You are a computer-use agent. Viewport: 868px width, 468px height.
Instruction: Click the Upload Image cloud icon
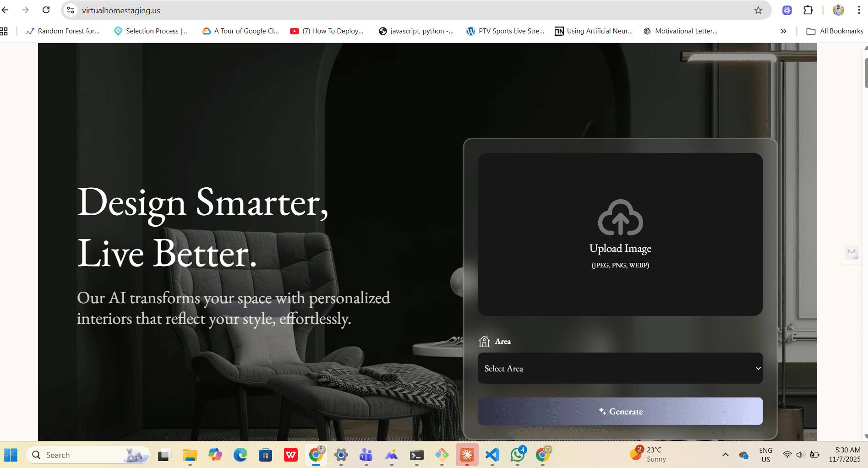(620, 218)
